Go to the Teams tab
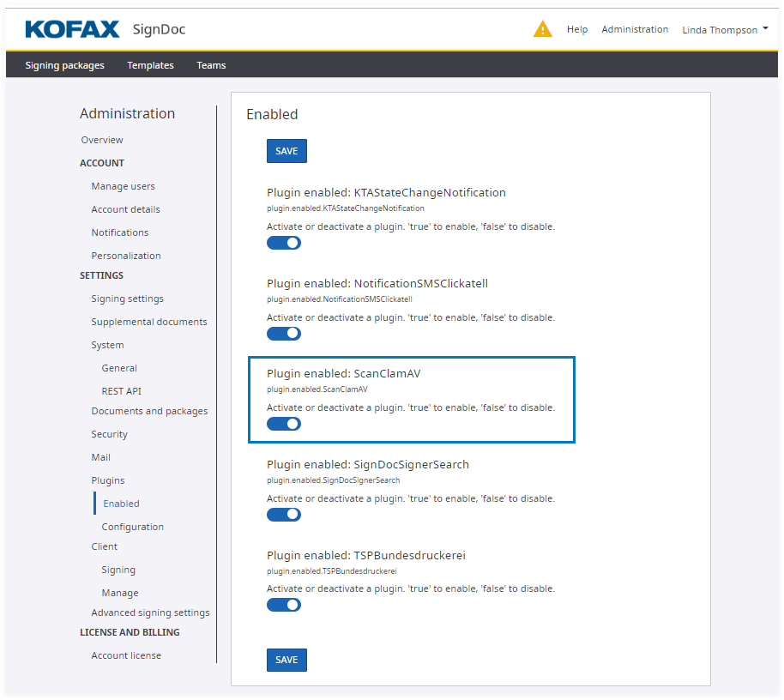 coord(211,65)
